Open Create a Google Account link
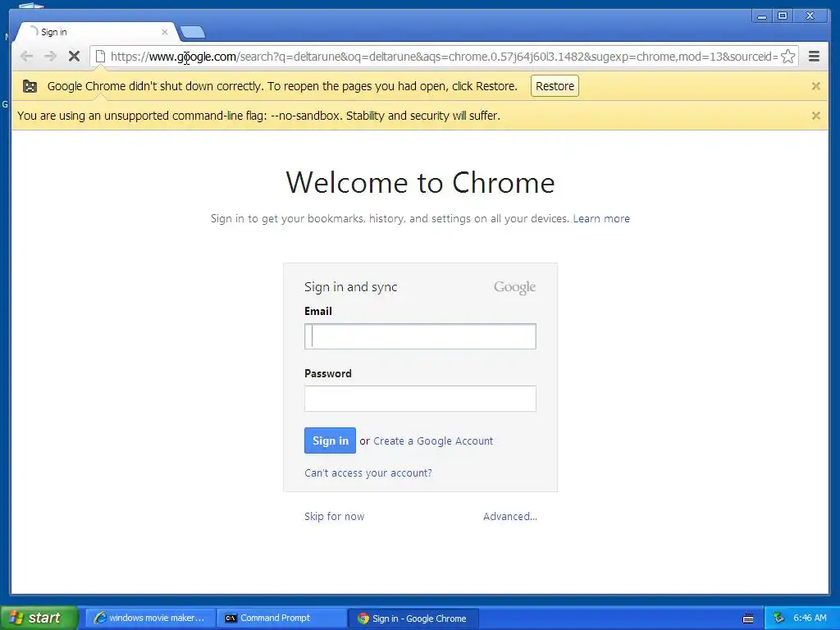 click(x=433, y=441)
